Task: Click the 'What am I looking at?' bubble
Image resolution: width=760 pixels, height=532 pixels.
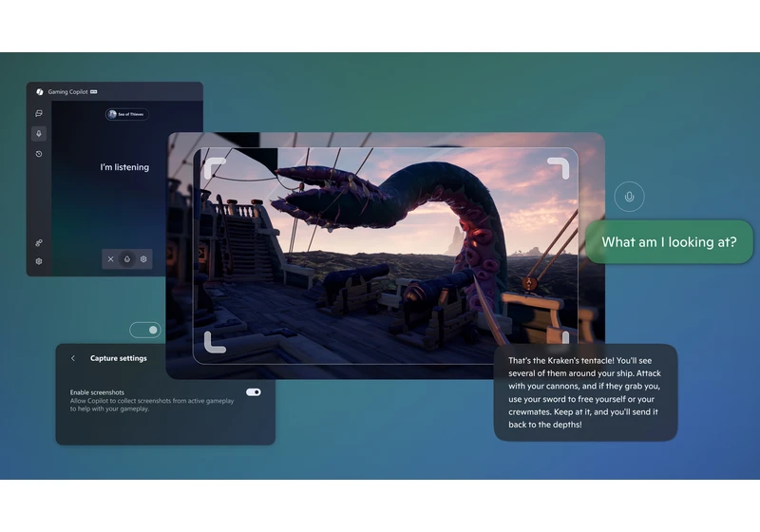Action: (670, 241)
